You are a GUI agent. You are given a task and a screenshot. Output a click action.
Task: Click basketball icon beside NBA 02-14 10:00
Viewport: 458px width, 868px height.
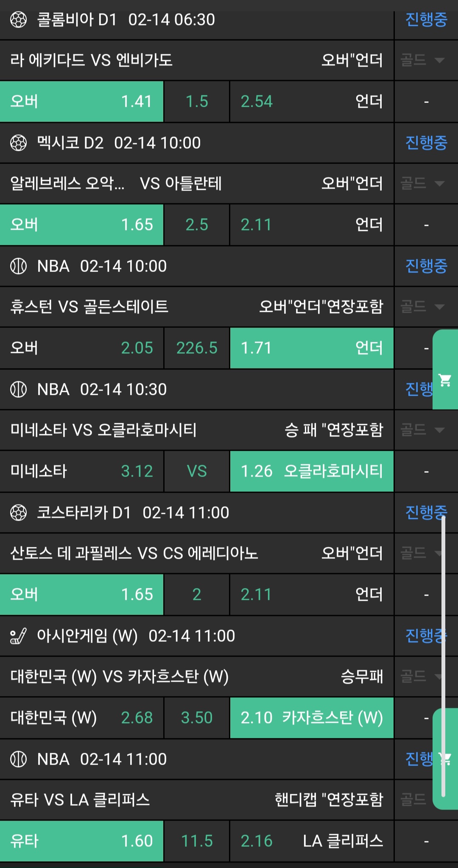tap(18, 266)
